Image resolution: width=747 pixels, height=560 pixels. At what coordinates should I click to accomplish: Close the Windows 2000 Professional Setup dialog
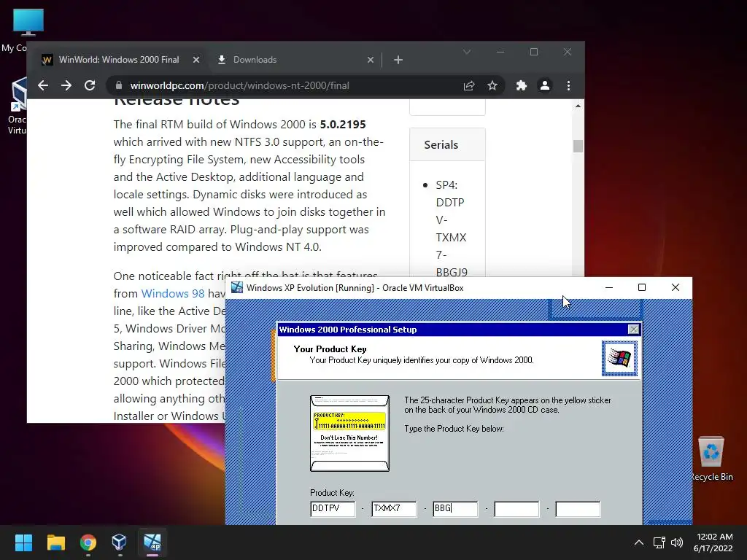[633, 330]
